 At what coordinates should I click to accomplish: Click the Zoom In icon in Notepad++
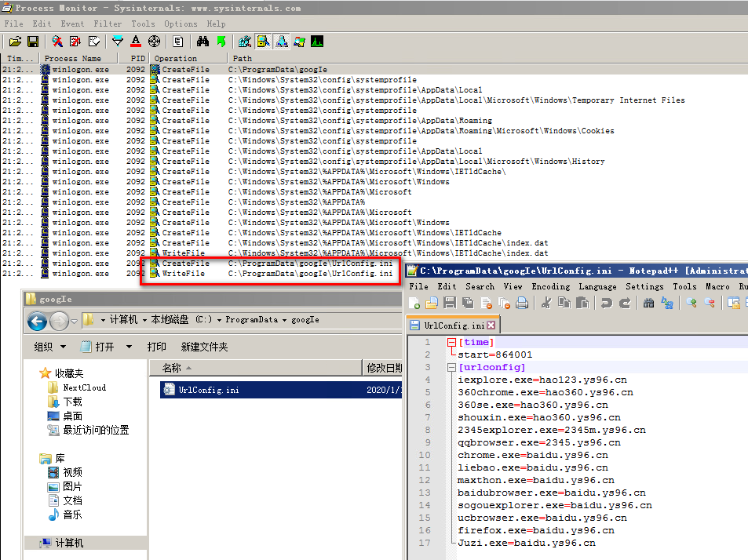coord(691,303)
